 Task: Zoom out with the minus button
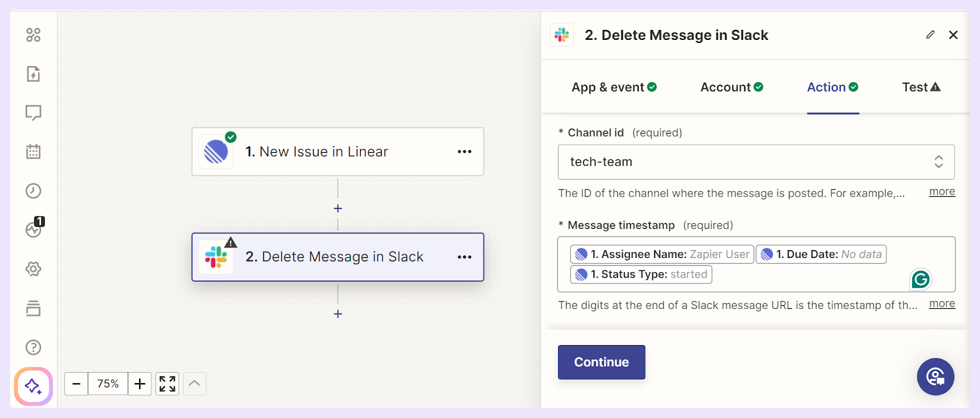click(77, 384)
